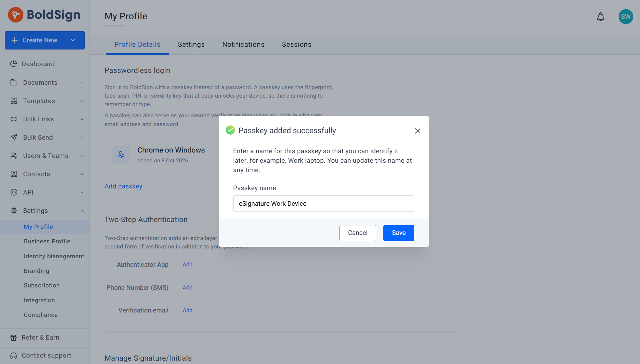The image size is (640, 364).
Task: Click the Dashboard icon in sidebar
Action: [14, 64]
